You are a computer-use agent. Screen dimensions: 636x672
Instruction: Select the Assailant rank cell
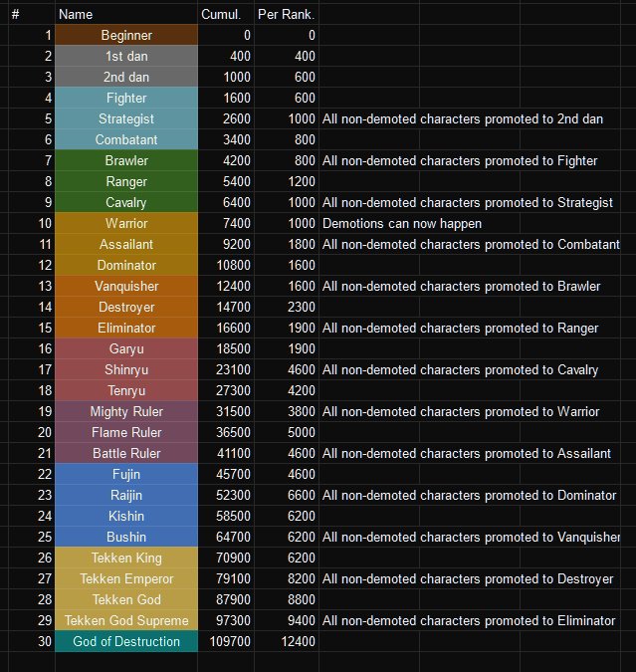click(126, 244)
